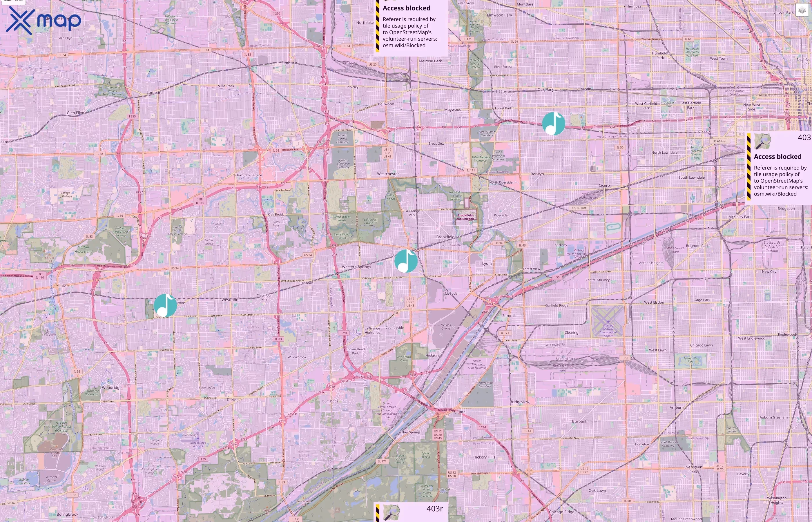Click the Summit label
The height and width of the screenshot is (522, 812).
coord(509,316)
